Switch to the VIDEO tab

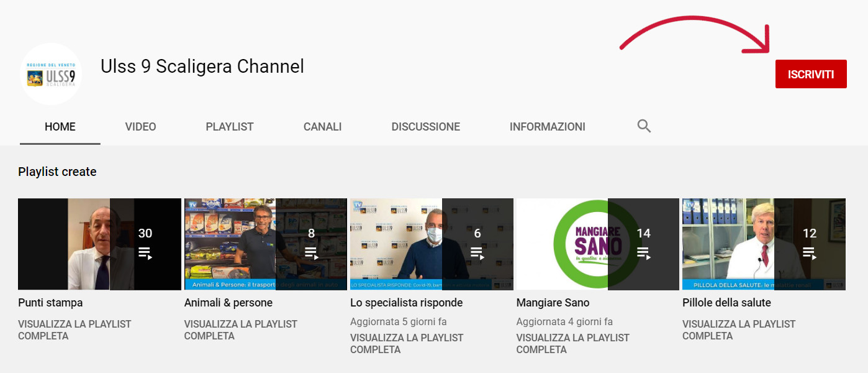140,127
